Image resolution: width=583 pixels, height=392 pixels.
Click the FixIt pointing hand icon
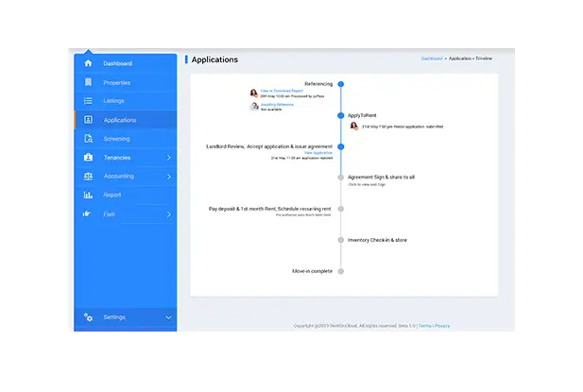(x=88, y=213)
